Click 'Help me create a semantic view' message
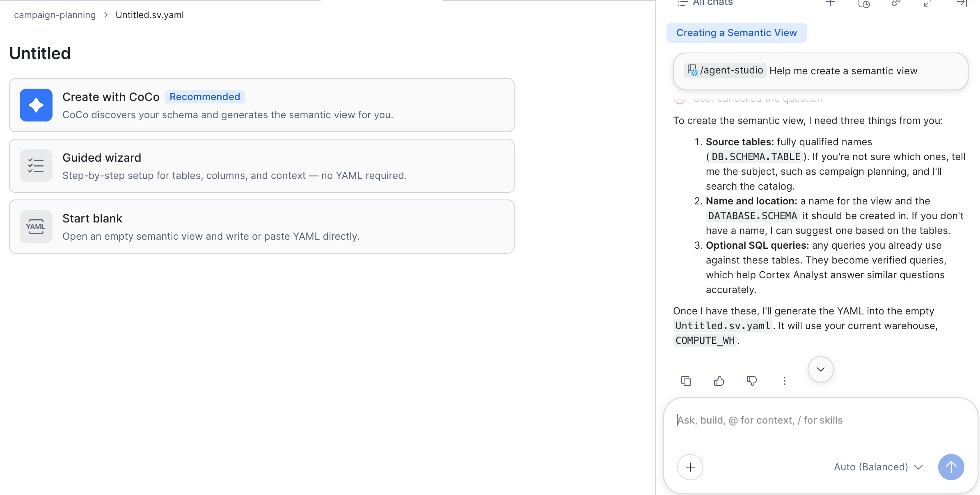Image resolution: width=980 pixels, height=495 pixels. tap(843, 71)
